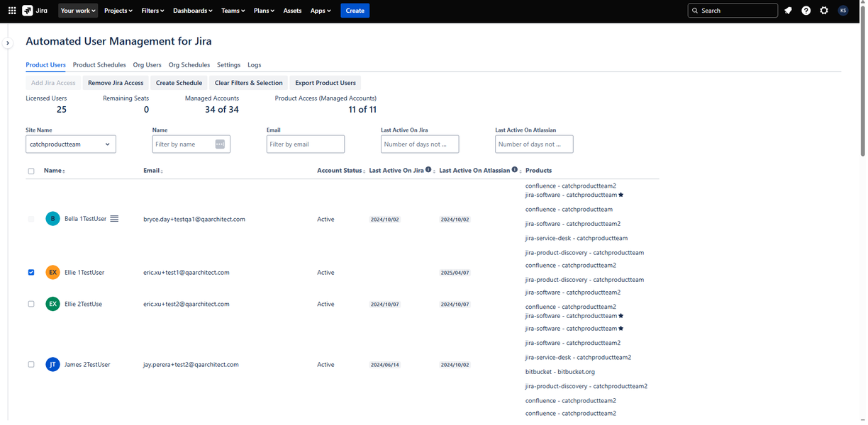Click the Jira logo
The width and height of the screenshot is (868, 425).
point(34,11)
